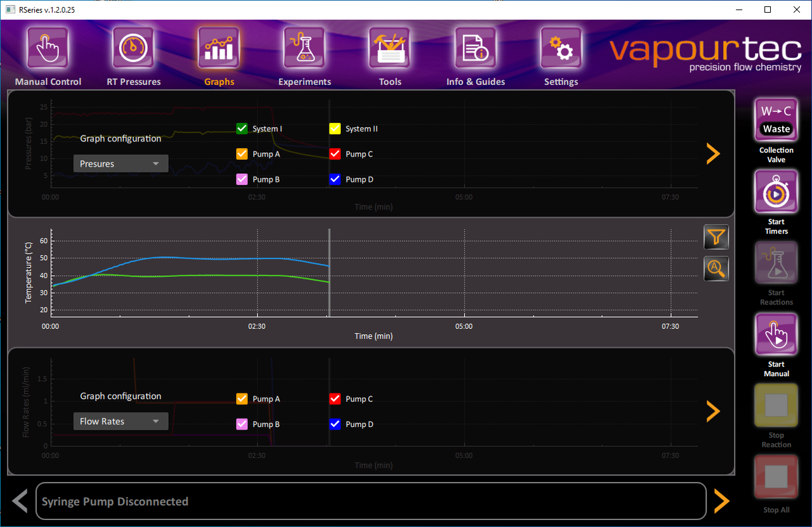
Task: Switch to Manual Control tab label
Action: click(48, 82)
